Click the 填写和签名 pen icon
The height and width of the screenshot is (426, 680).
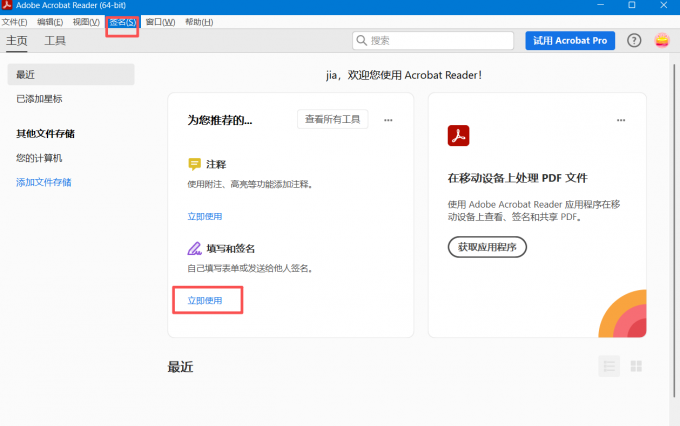[x=194, y=249]
